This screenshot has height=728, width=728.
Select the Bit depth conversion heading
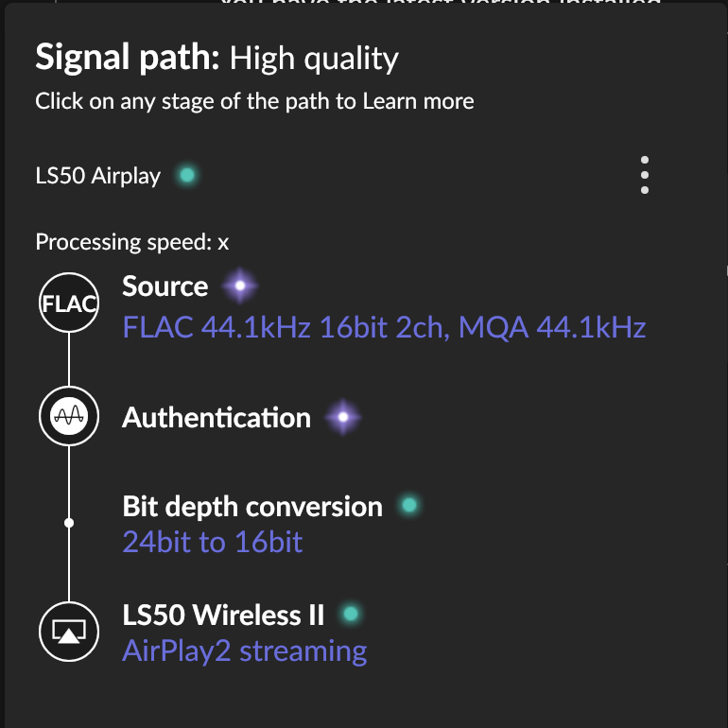coord(252,506)
